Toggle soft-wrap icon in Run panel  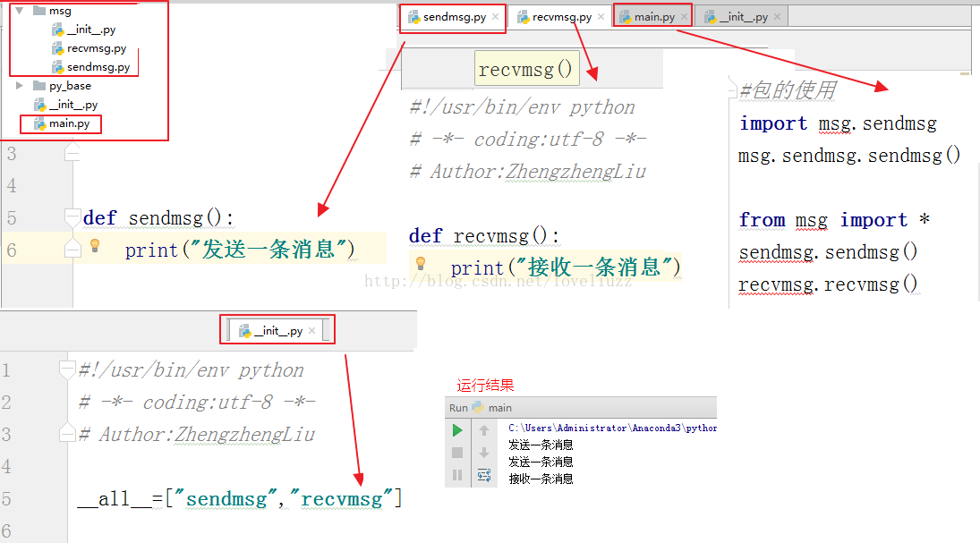[484, 475]
